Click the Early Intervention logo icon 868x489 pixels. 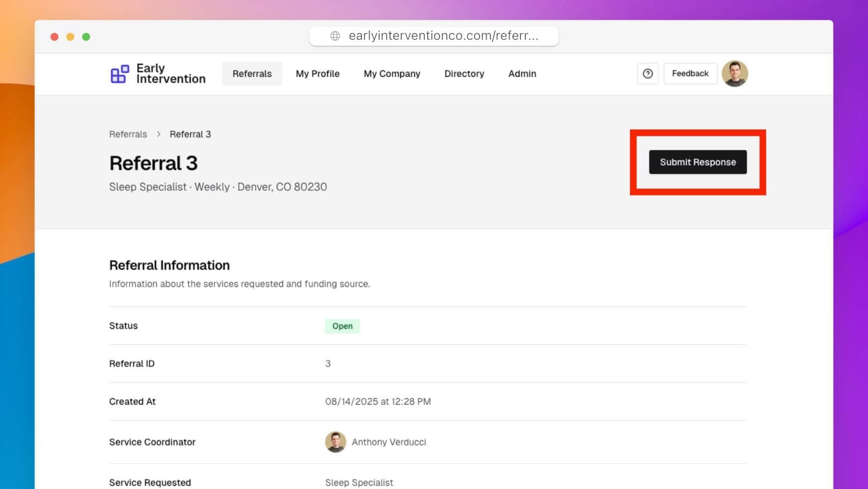119,74
